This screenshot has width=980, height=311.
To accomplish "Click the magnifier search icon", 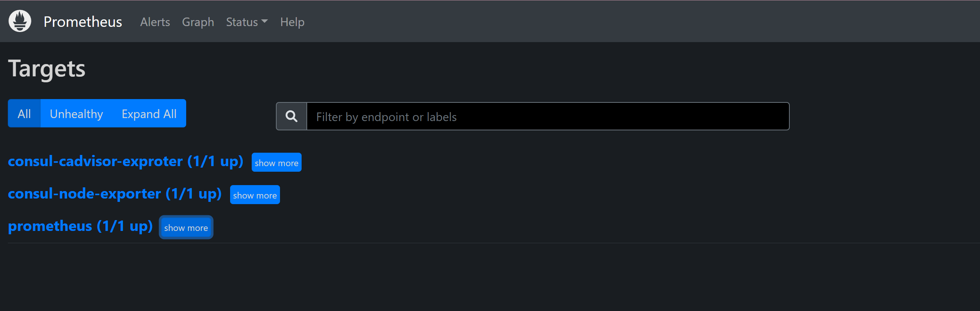I will point(292,116).
